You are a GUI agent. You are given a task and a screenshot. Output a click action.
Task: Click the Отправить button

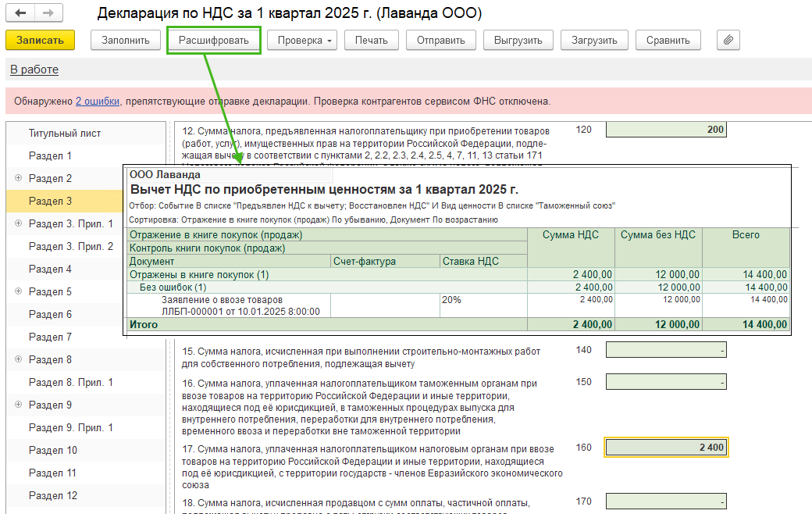[x=440, y=40]
